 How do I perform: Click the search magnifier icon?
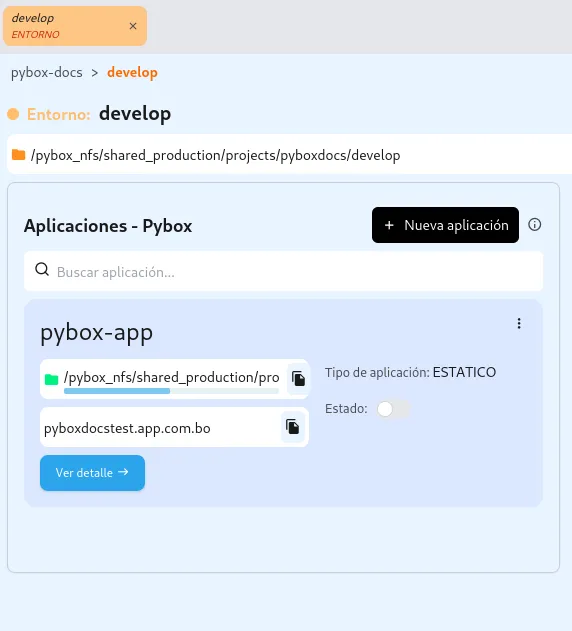(x=42, y=269)
